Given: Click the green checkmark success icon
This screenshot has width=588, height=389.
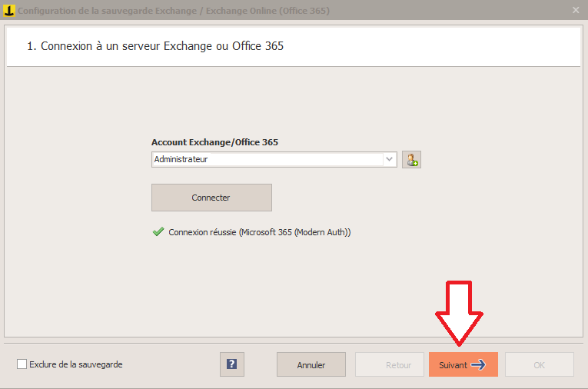Looking at the screenshot, I should (158, 232).
